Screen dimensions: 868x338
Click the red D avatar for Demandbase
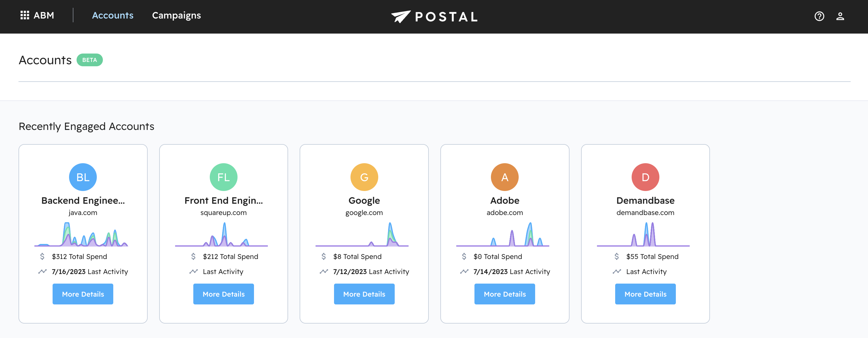645,177
